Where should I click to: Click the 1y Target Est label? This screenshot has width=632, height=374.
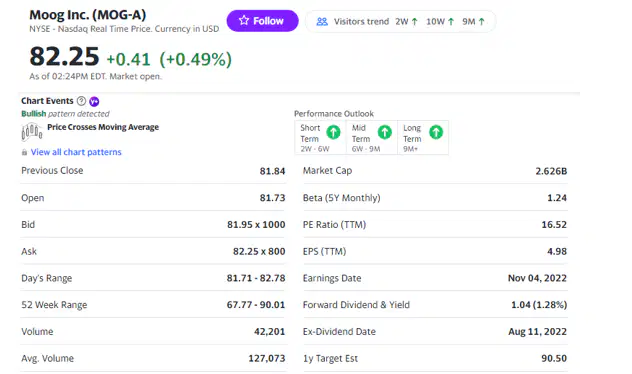point(331,358)
